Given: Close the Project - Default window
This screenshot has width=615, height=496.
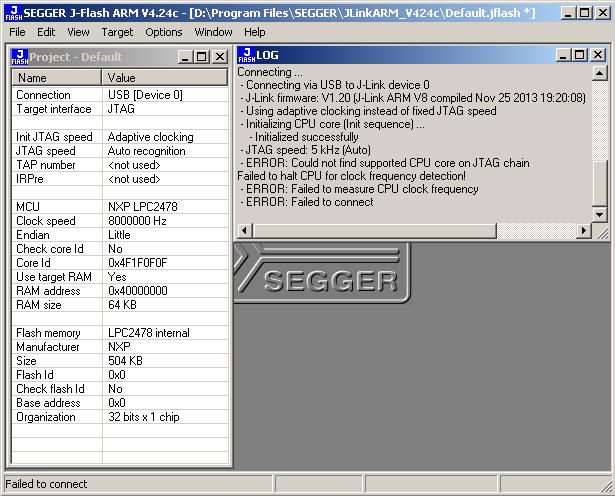Looking at the screenshot, I should coord(220,57).
